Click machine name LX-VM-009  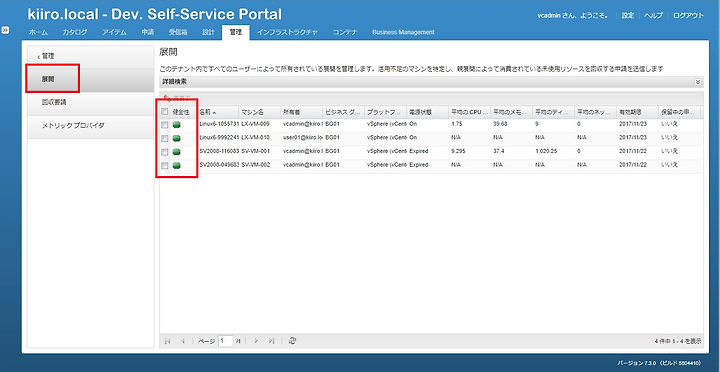[x=255, y=124]
